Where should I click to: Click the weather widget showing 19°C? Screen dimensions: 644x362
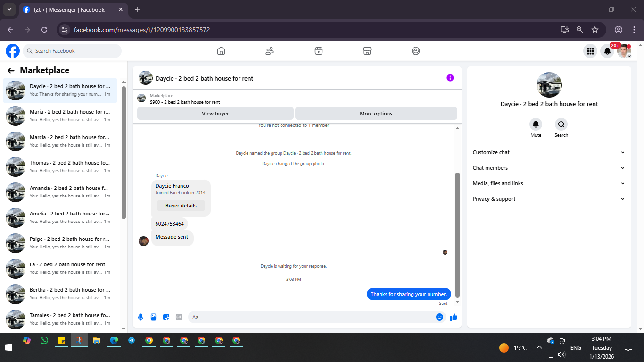[513, 348]
